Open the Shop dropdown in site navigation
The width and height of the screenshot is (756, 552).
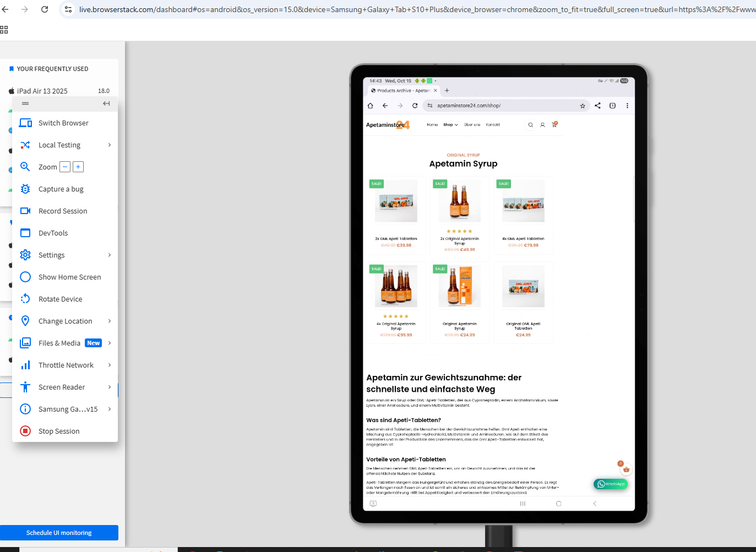(x=451, y=125)
